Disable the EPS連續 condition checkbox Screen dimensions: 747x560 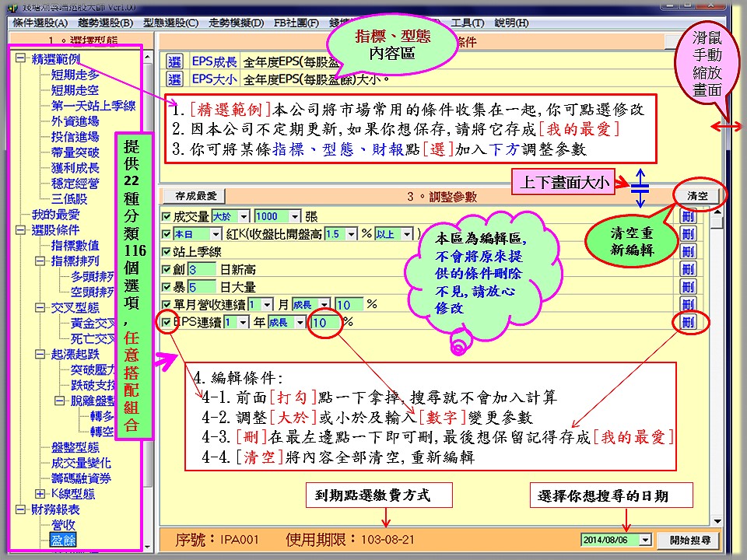point(166,322)
